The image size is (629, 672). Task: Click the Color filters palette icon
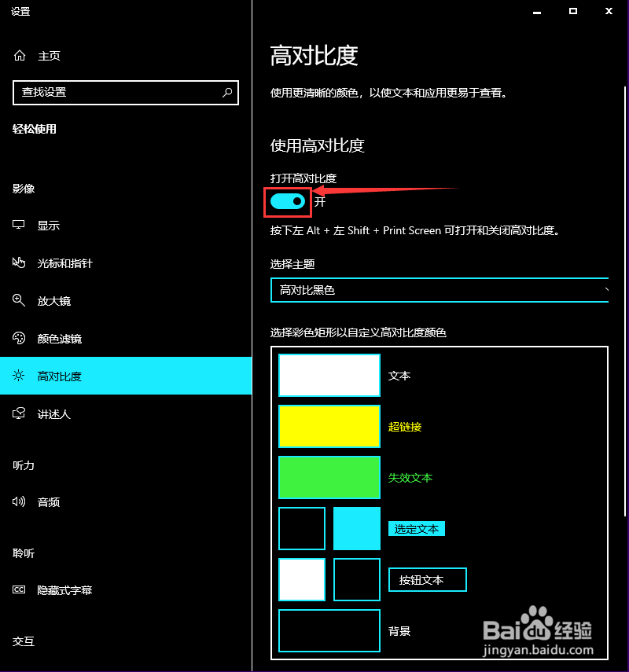18,338
